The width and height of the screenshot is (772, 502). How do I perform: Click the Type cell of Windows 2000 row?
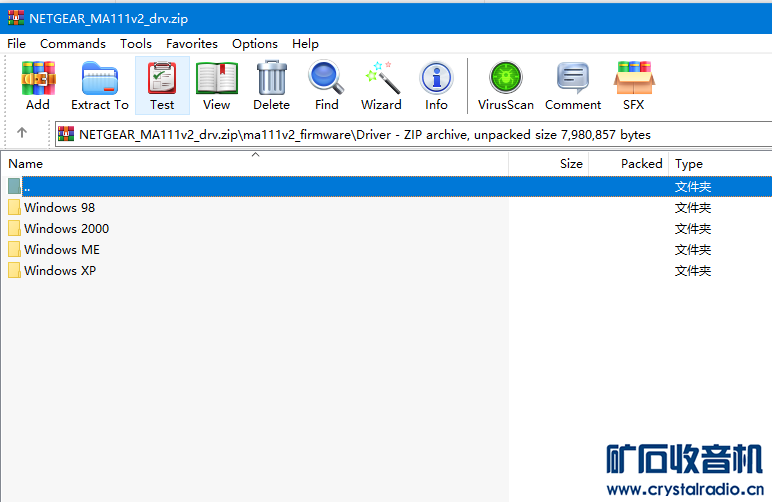(693, 229)
